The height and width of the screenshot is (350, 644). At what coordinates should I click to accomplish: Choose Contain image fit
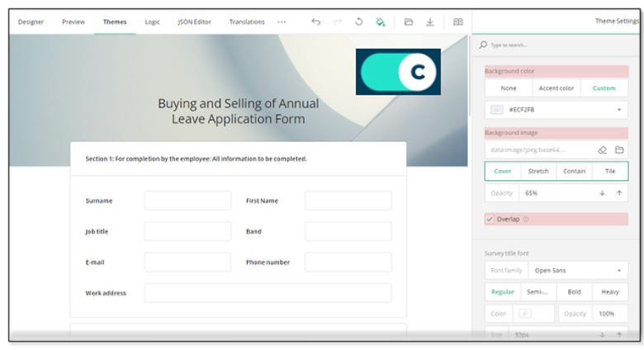point(574,172)
